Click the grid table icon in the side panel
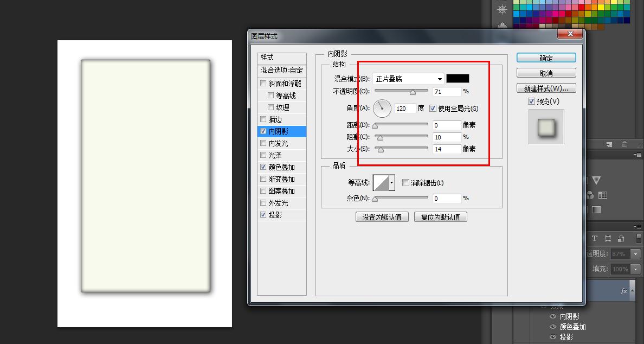The width and height of the screenshot is (644, 344). pyautogui.click(x=603, y=195)
